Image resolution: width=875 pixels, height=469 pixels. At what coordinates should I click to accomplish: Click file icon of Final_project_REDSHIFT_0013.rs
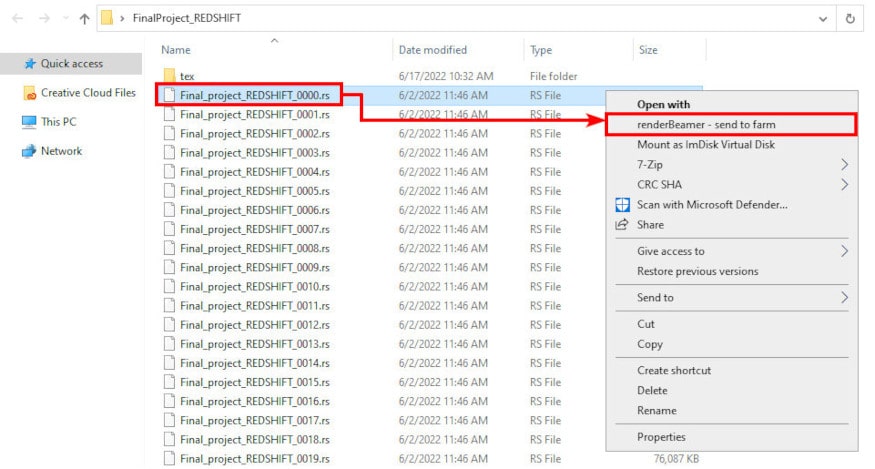click(x=169, y=344)
